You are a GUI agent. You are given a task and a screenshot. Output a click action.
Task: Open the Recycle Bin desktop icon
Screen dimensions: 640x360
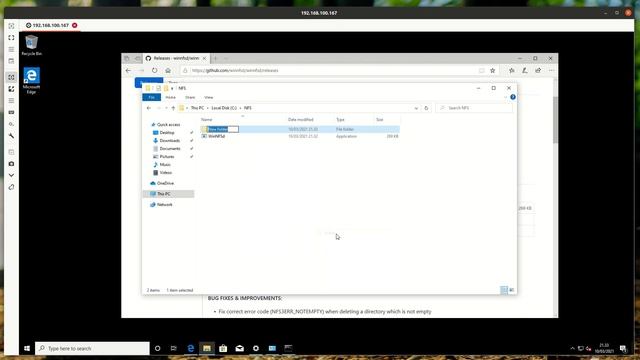[31, 45]
